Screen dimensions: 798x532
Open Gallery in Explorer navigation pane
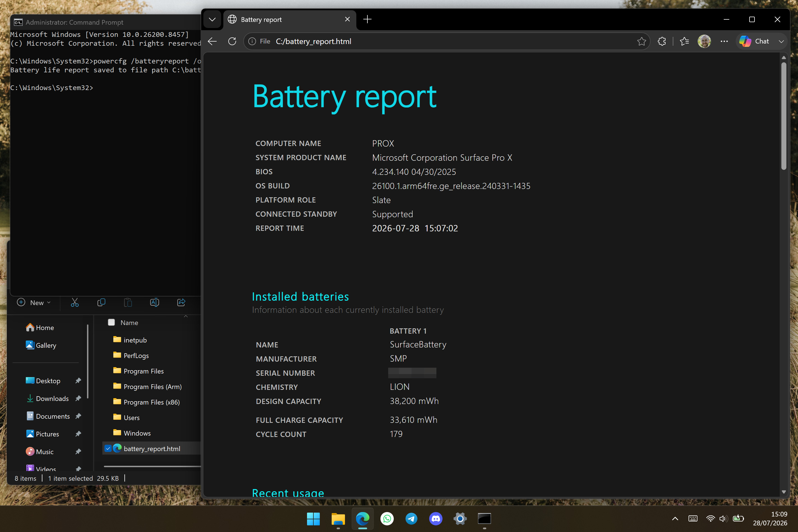point(41,345)
